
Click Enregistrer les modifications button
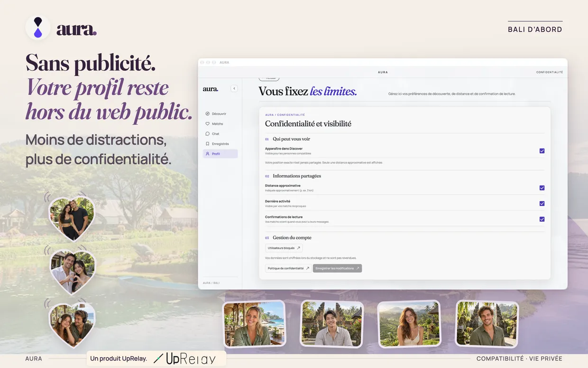coord(337,268)
